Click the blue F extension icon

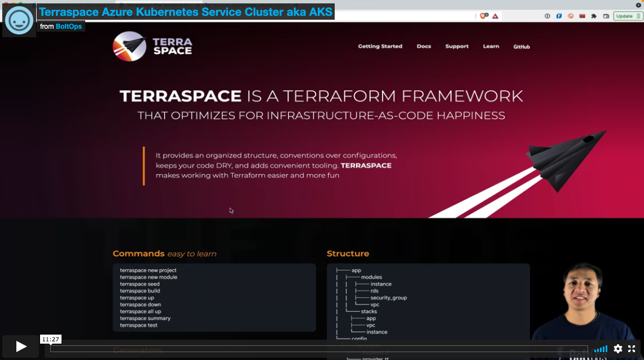point(559,16)
